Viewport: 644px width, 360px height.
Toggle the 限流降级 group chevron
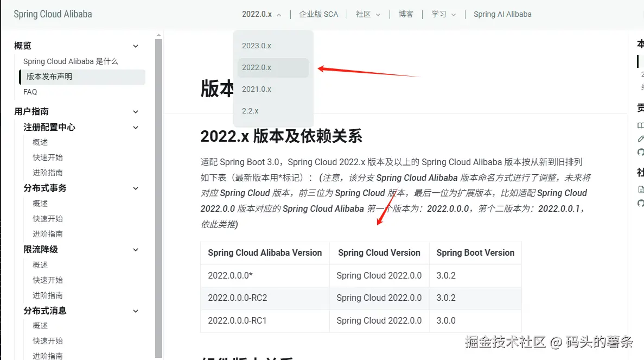[136, 249]
